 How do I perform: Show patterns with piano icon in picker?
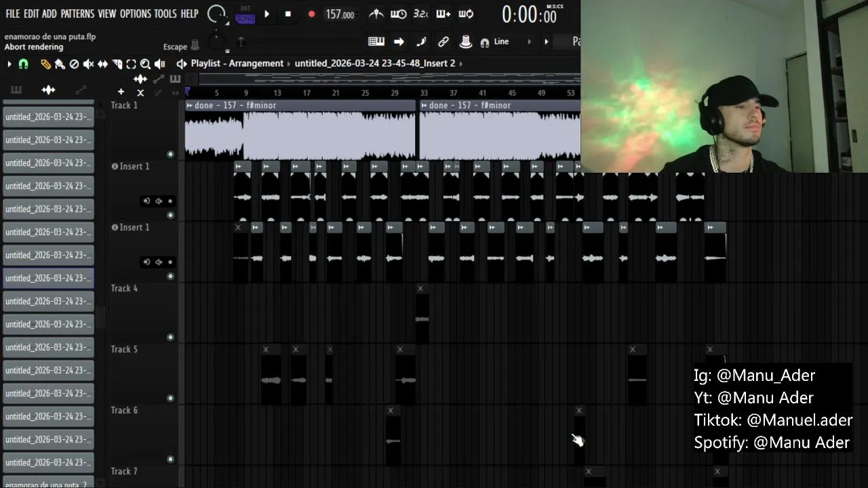point(16,89)
